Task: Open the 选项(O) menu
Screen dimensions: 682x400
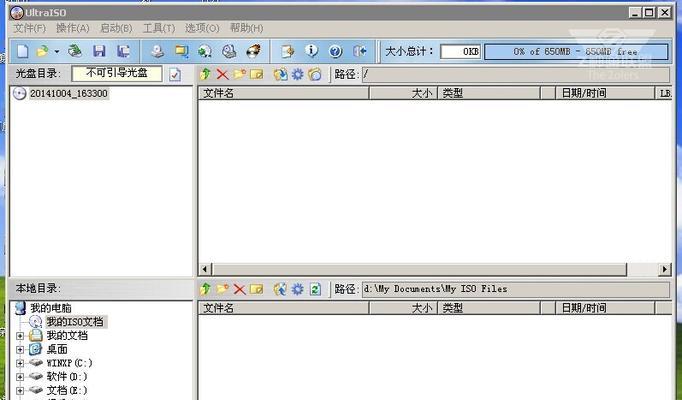Action: 202,28
